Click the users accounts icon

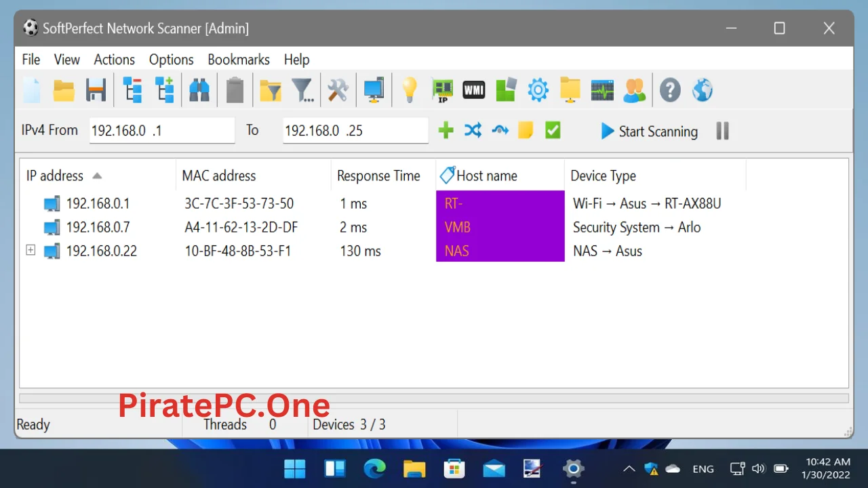click(x=635, y=90)
